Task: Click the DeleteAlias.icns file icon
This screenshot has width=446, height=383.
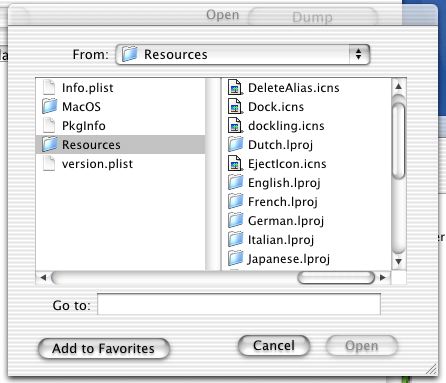Action: [x=235, y=88]
